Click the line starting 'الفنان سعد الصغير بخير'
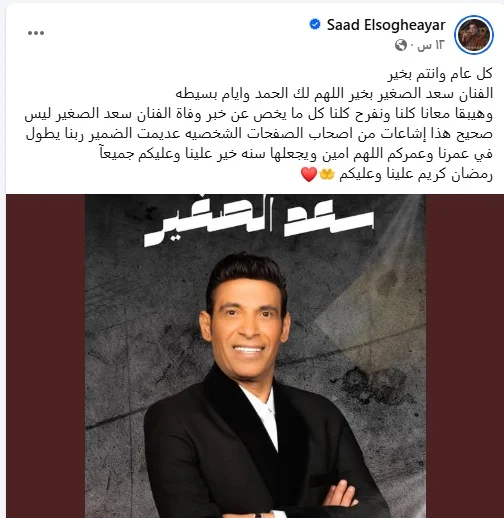 point(334,94)
